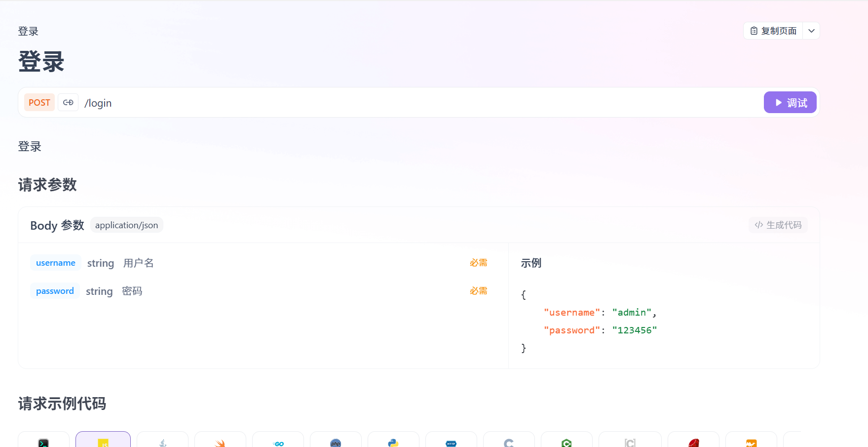Select the Go language icon
Screen dimensions: 868x447
click(278, 442)
